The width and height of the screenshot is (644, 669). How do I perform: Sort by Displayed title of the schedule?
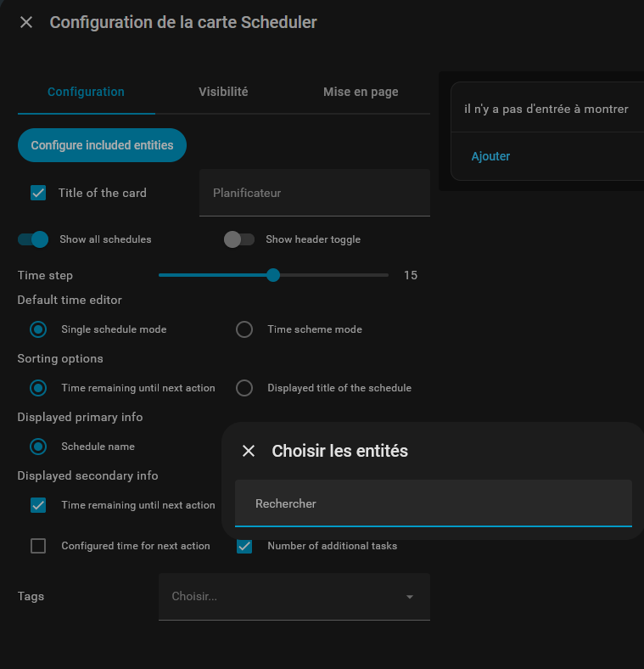(244, 388)
